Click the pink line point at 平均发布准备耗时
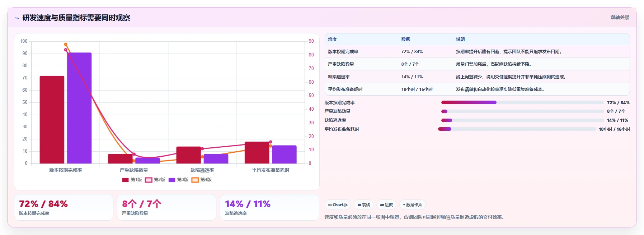The width and height of the screenshot is (644, 235). pos(271,142)
